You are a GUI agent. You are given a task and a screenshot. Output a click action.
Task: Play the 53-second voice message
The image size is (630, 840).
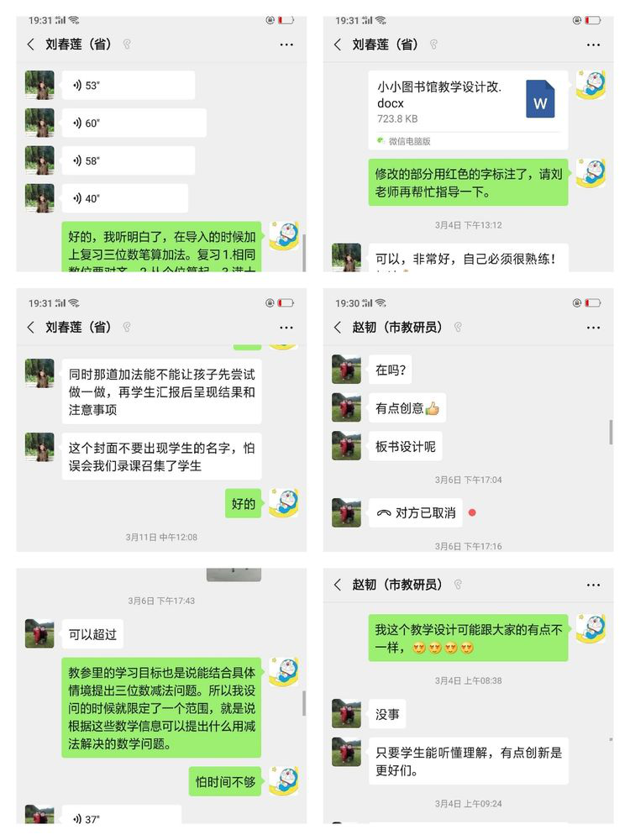pyautogui.click(x=128, y=85)
